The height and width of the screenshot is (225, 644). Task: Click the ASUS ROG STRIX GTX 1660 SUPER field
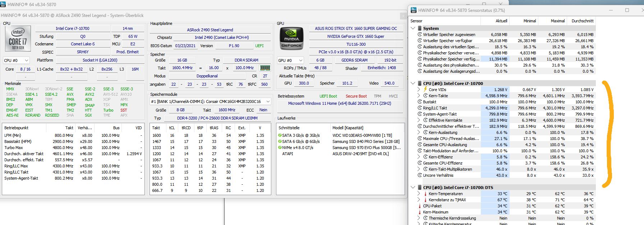point(356,28)
